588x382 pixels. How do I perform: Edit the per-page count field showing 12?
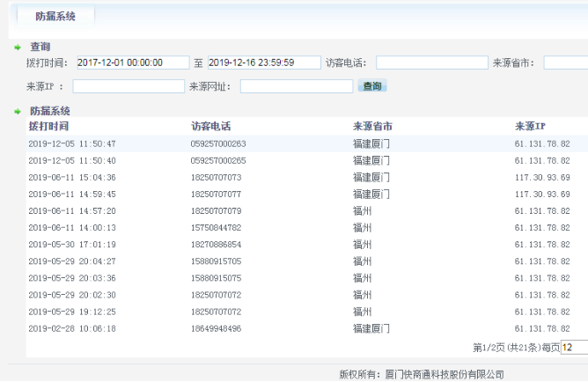[x=574, y=348]
